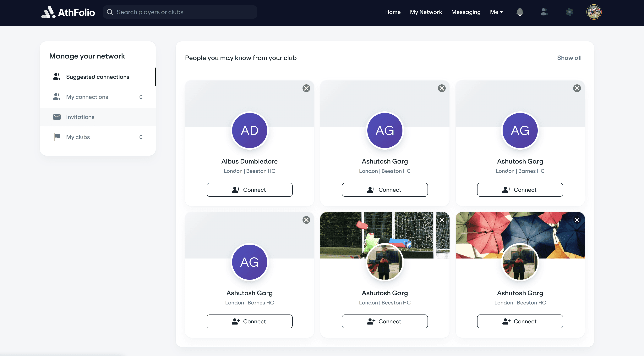Viewport: 644px width, 356px height.
Task: Click the AD initials avatar
Action: click(249, 131)
